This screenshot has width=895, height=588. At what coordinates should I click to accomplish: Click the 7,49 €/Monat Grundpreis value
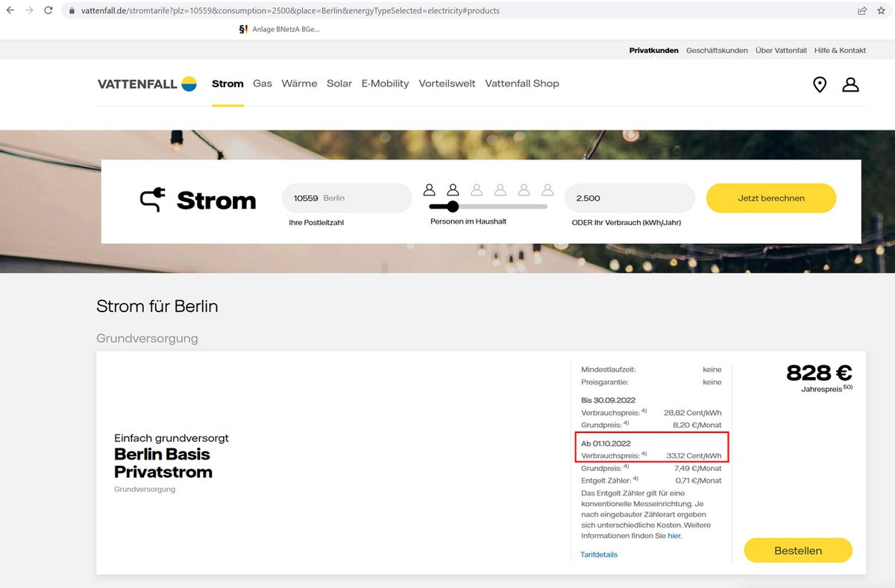(x=697, y=469)
